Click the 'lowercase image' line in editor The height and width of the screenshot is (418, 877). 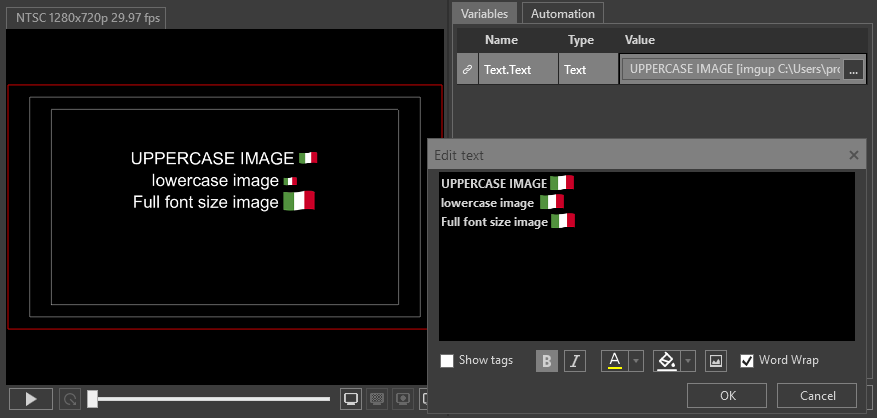487,203
